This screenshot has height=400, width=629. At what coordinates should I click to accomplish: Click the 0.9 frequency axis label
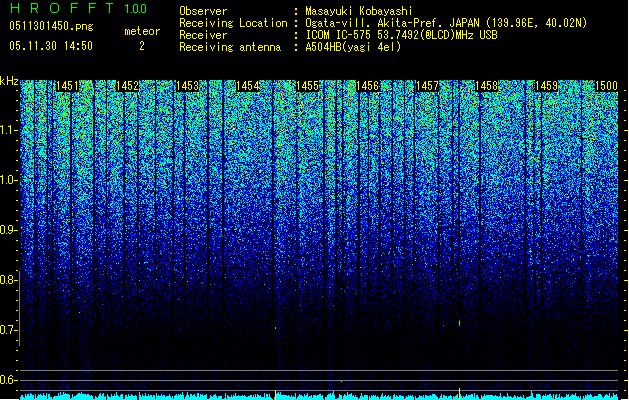click(8, 230)
